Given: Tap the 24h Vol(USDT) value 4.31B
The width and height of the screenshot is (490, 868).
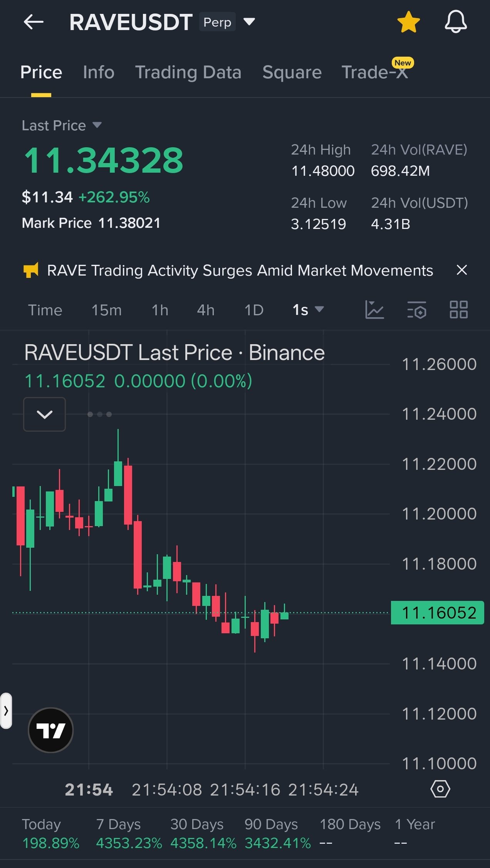Looking at the screenshot, I should [x=391, y=224].
